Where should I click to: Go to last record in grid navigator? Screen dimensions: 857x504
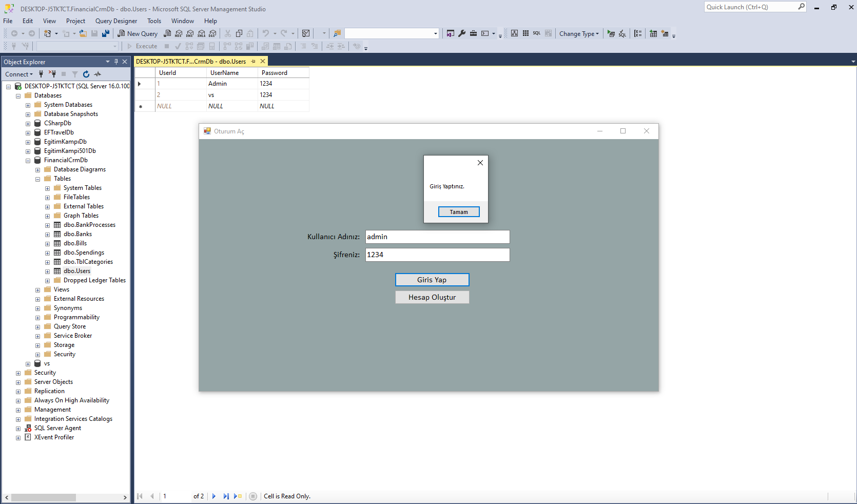click(226, 496)
